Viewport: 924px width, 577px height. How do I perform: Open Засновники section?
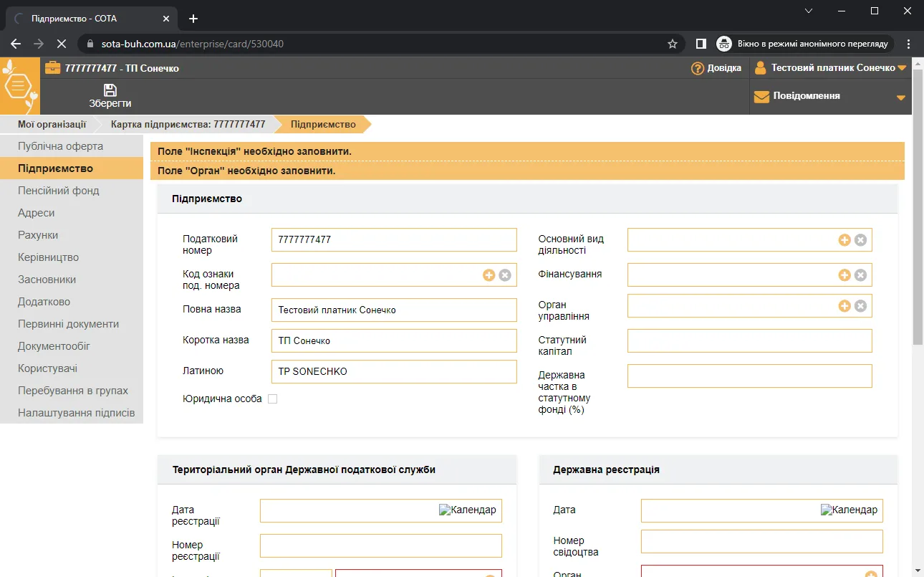[x=72, y=280]
